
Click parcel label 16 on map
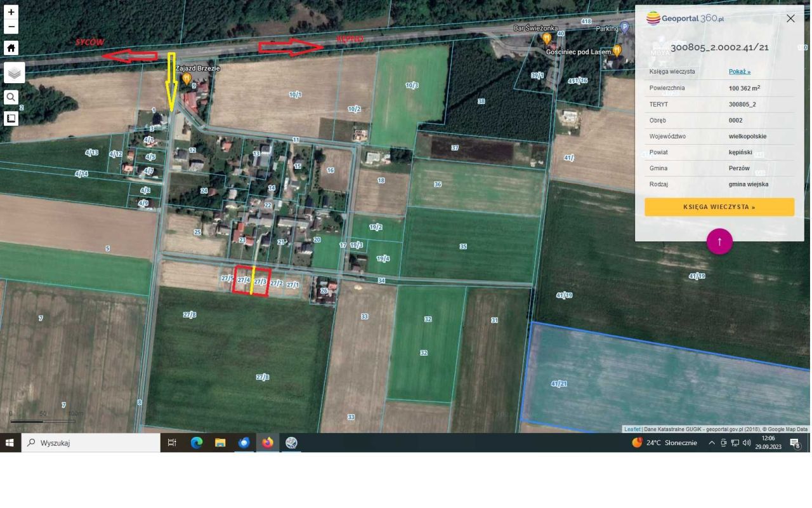click(331, 171)
